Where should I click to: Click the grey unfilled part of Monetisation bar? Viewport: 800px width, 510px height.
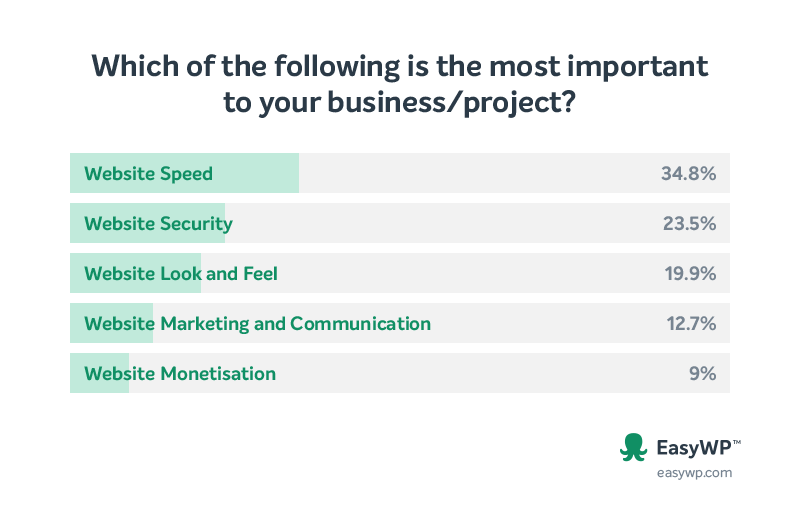point(430,373)
